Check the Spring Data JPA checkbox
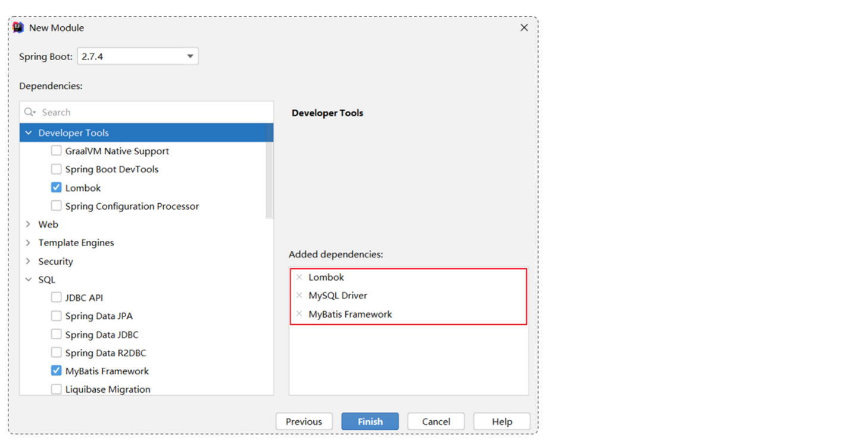868x447 pixels. pos(56,316)
